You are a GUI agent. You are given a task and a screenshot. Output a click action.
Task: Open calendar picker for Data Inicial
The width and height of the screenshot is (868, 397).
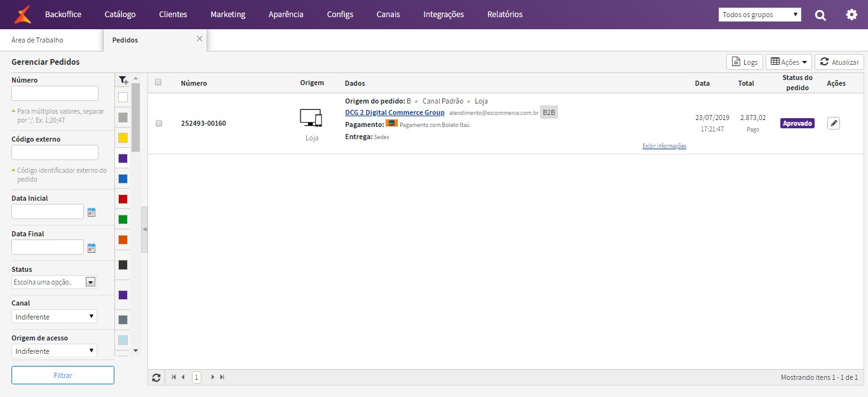(92, 212)
